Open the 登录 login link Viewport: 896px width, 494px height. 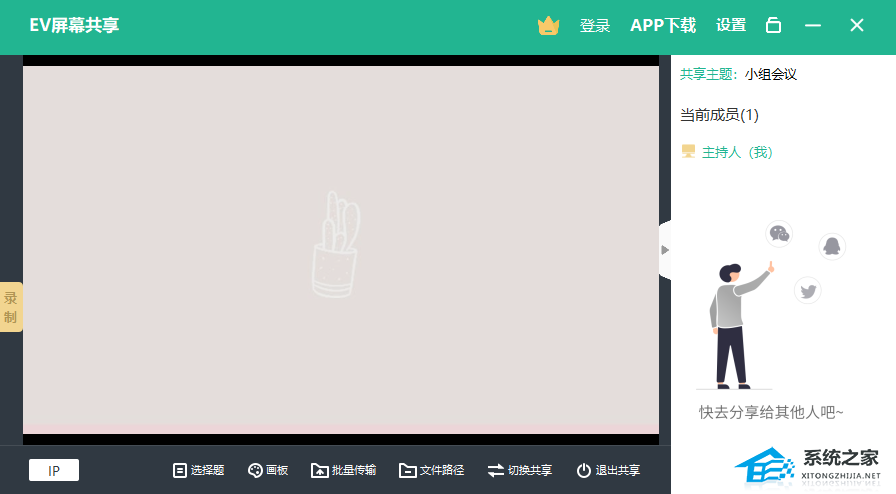click(595, 26)
